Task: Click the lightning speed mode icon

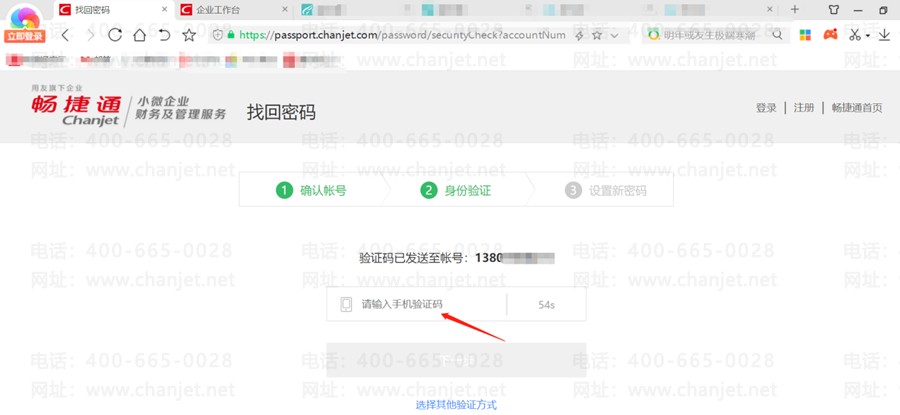Action: click(579, 36)
